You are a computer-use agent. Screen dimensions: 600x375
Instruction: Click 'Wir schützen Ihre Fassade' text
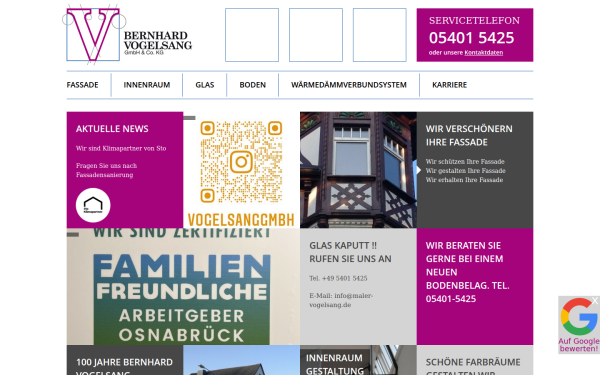[465, 161]
